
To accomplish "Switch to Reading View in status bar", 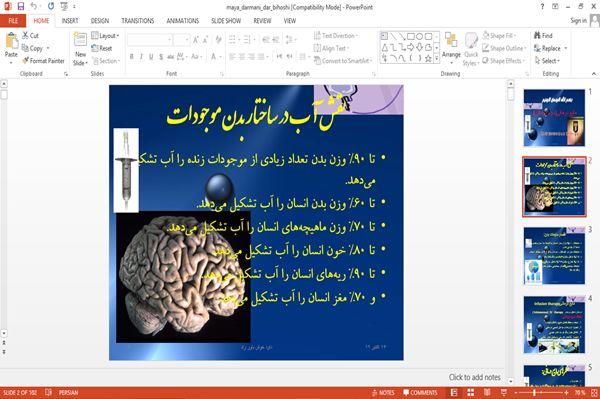I will tap(487, 392).
